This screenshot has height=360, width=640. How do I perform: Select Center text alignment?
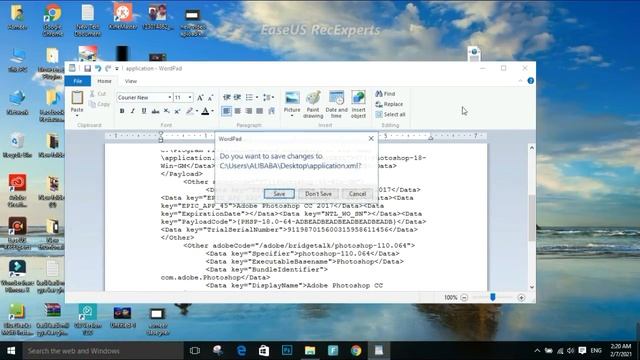(238, 111)
